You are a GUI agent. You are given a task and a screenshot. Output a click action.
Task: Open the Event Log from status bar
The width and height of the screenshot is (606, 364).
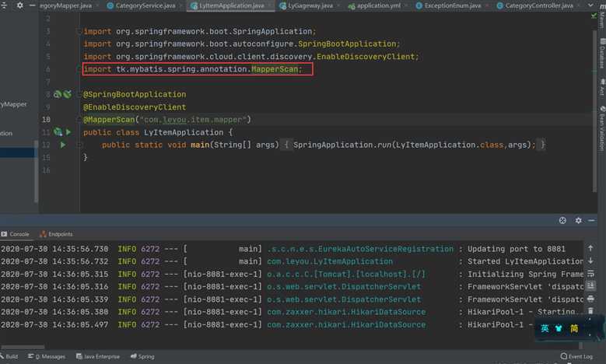(x=576, y=356)
